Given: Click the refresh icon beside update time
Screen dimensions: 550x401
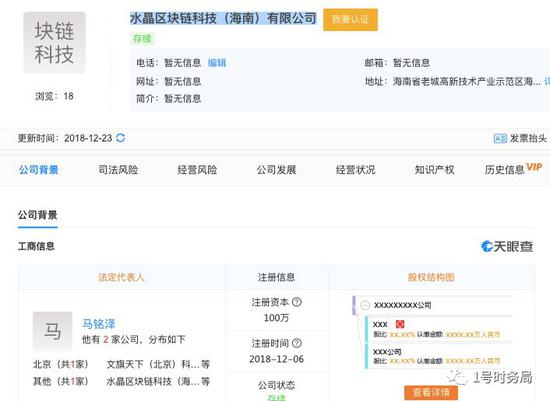Looking at the screenshot, I should (120, 138).
